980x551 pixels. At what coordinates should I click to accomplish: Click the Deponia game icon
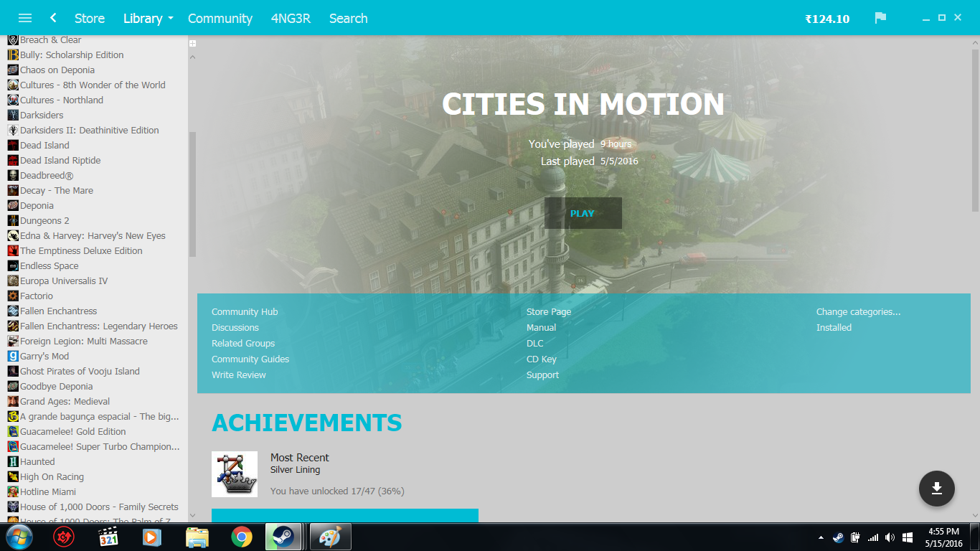pyautogui.click(x=13, y=206)
